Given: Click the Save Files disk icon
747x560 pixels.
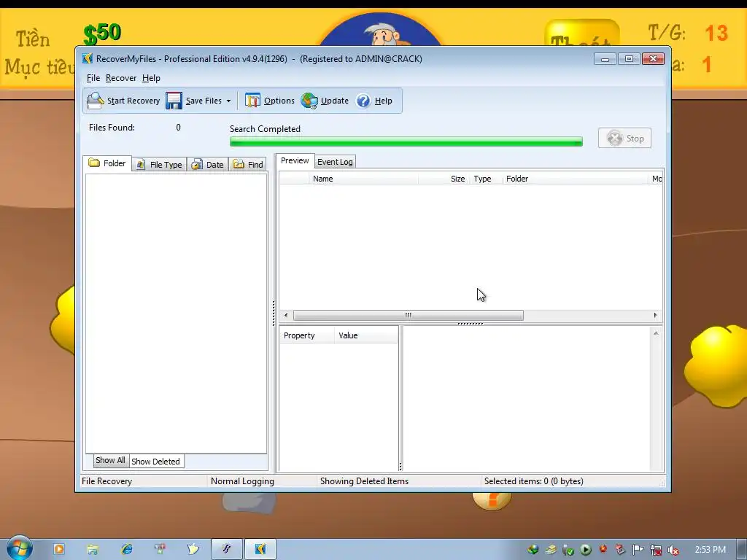Looking at the screenshot, I should click(174, 101).
